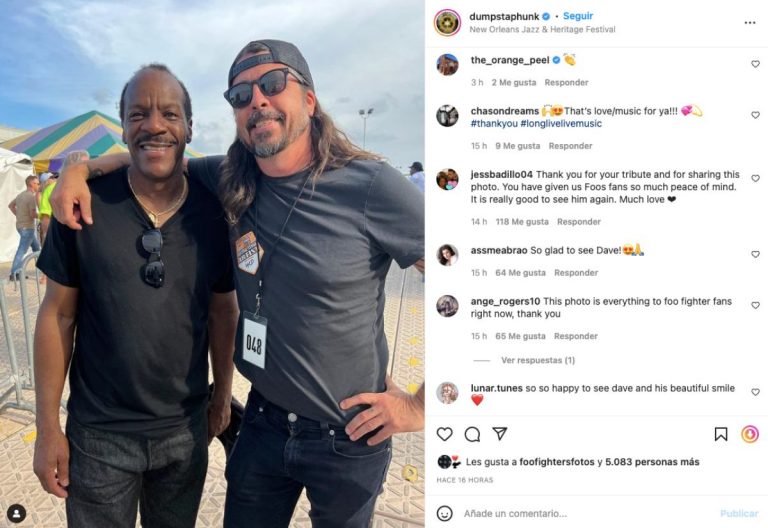This screenshot has width=768, height=528.
Task: Open the three-dot more options menu
Action: point(750,23)
